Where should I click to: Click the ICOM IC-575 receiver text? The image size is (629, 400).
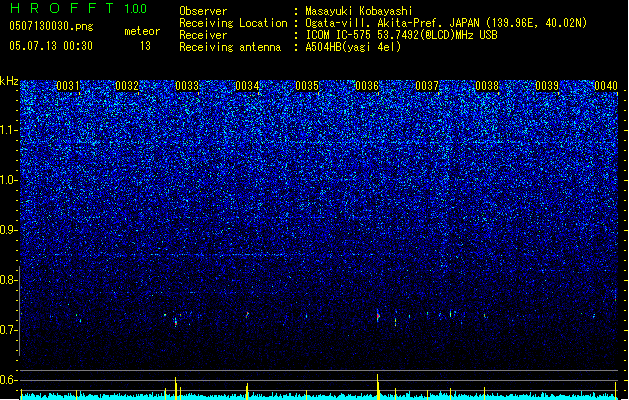pos(401,35)
